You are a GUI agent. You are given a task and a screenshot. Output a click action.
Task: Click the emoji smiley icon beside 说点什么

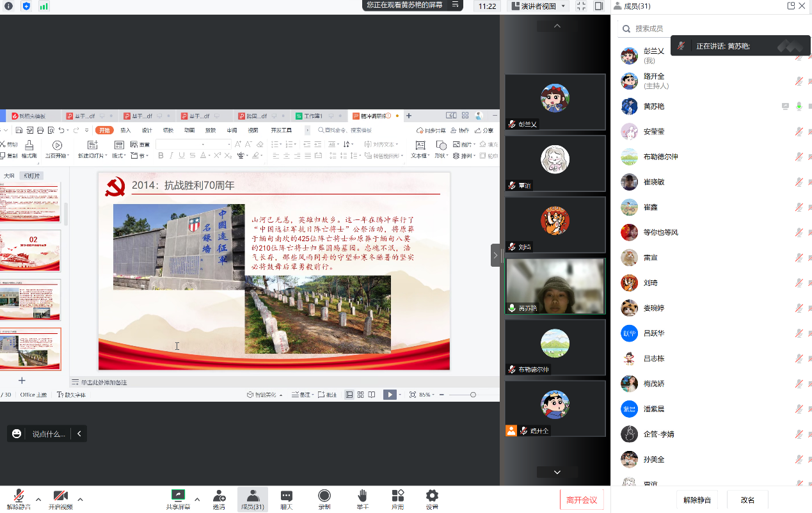tap(17, 434)
